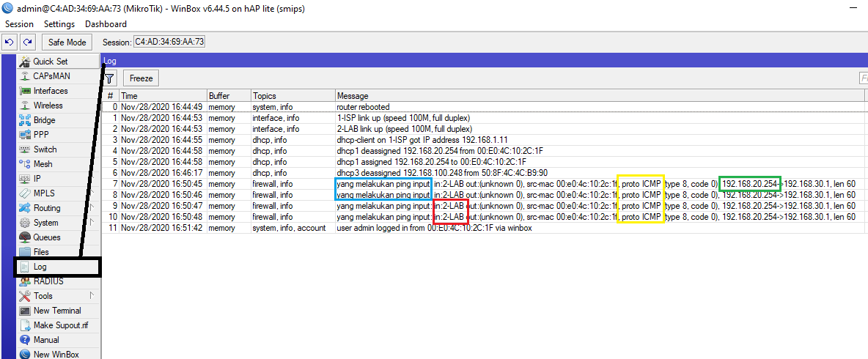Open the Settings menu
Screen dimensions: 868x359
click(x=59, y=23)
